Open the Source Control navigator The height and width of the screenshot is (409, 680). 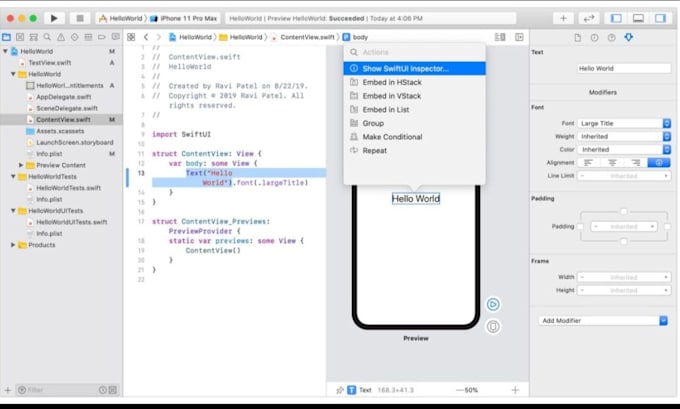[x=20, y=37]
